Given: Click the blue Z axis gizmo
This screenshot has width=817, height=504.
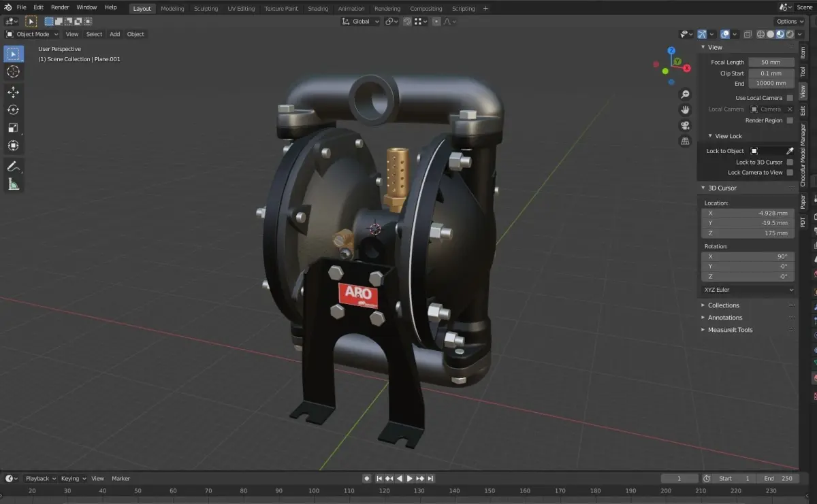Looking at the screenshot, I should point(671,50).
